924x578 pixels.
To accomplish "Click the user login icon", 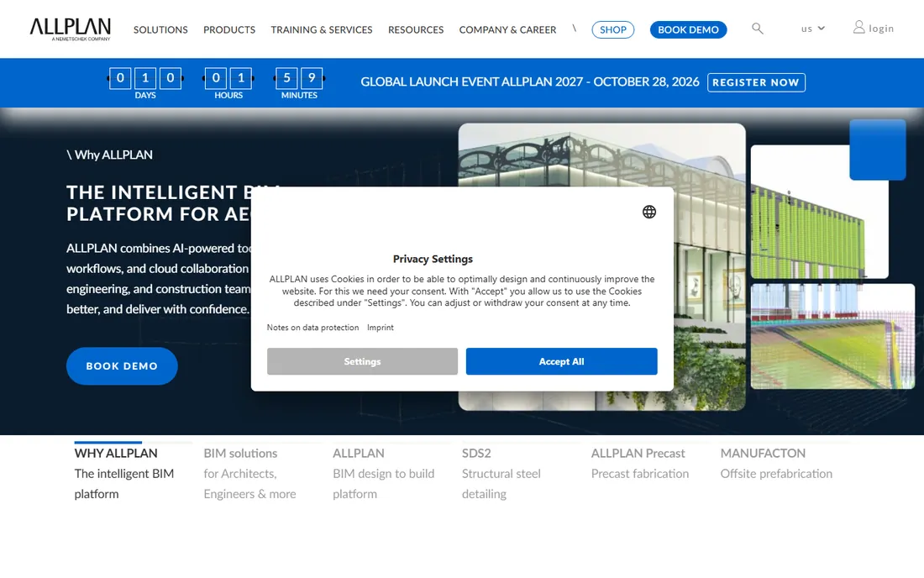I will 858,27.
